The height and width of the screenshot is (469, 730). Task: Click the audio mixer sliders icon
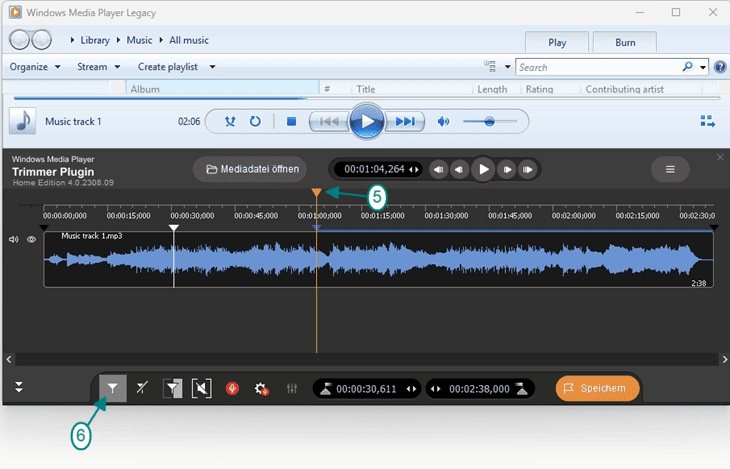point(292,388)
